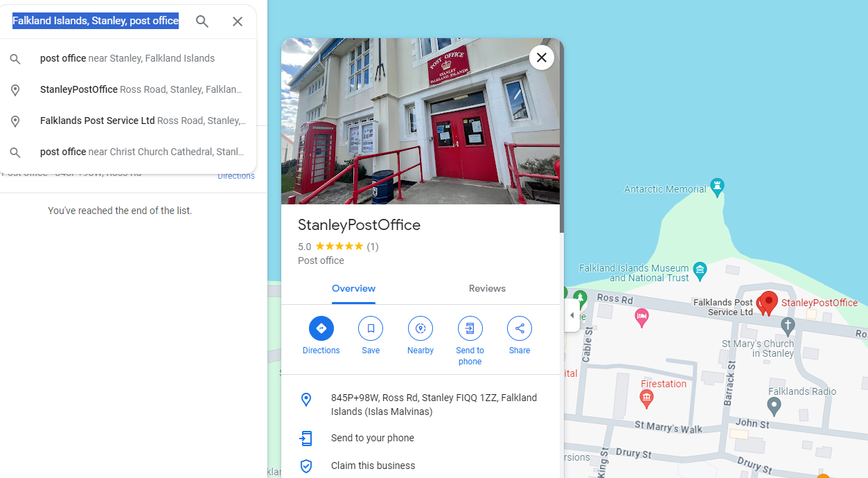Save StanleyPostOffice to your lists
This screenshot has height=478, width=868.
click(x=371, y=328)
